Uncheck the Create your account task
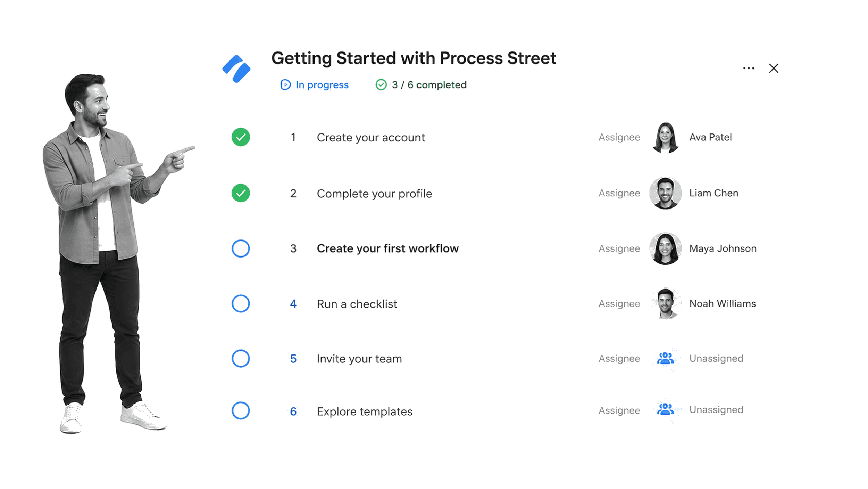The image size is (868, 489). 241,137
